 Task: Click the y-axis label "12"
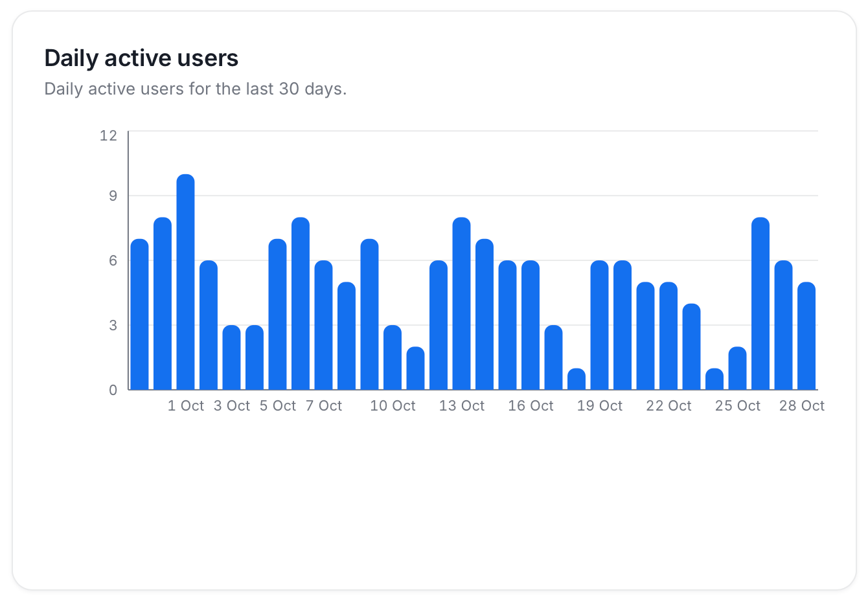pyautogui.click(x=109, y=135)
